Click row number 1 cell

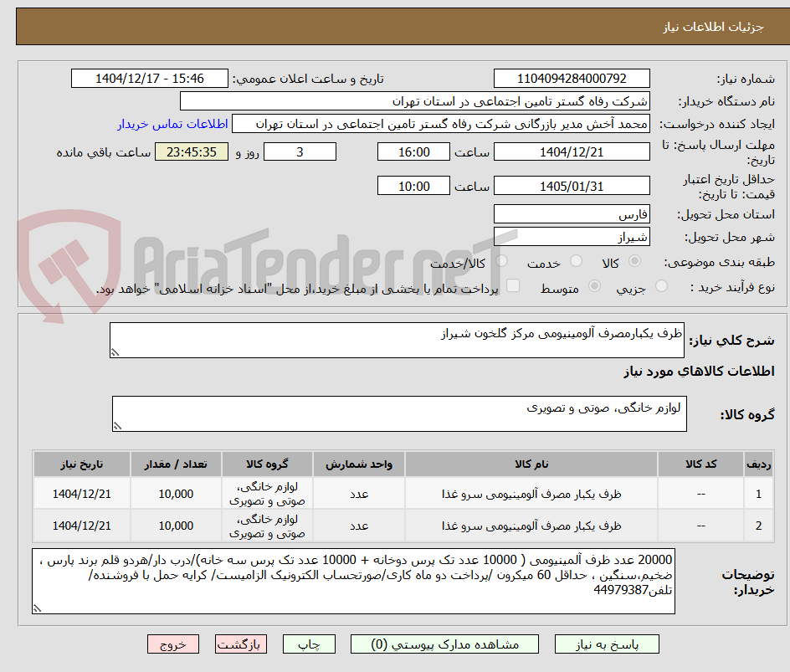pyautogui.click(x=758, y=495)
